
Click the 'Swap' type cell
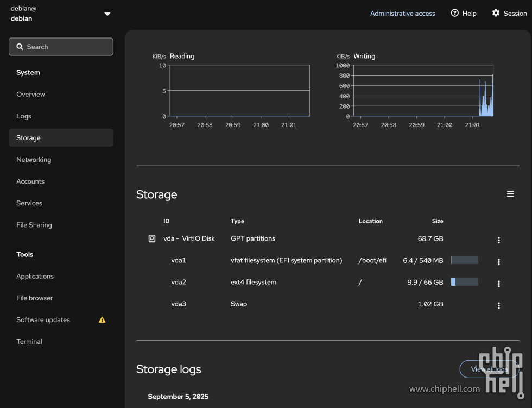coord(239,304)
